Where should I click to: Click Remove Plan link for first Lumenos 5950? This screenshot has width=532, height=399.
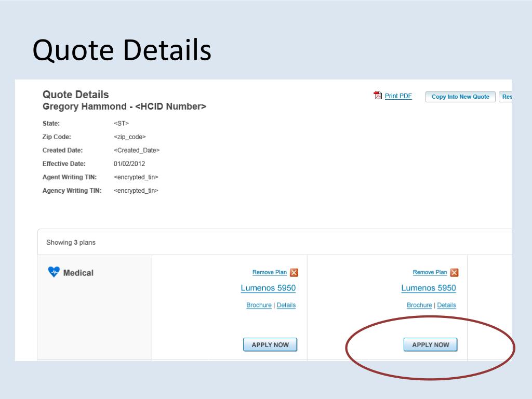tap(270, 272)
